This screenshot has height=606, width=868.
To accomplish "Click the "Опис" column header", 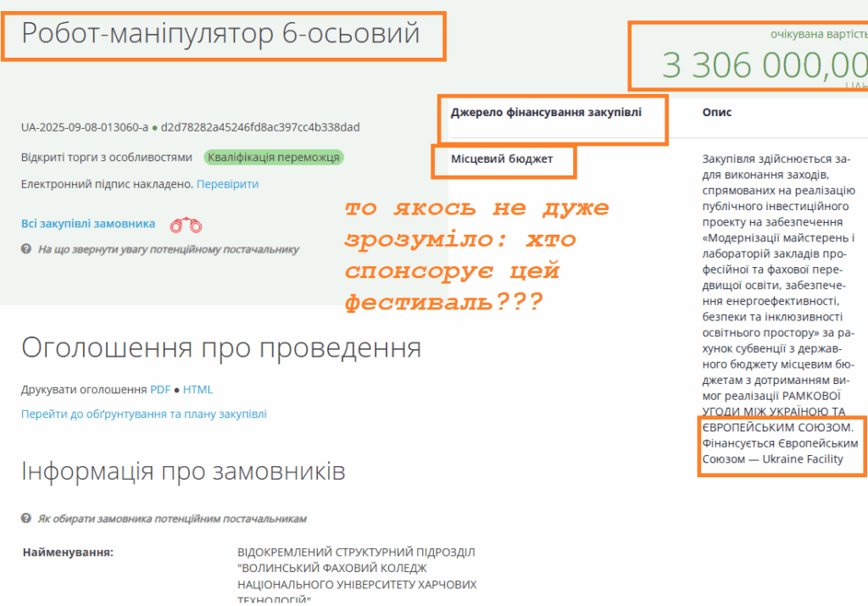I will 716,112.
